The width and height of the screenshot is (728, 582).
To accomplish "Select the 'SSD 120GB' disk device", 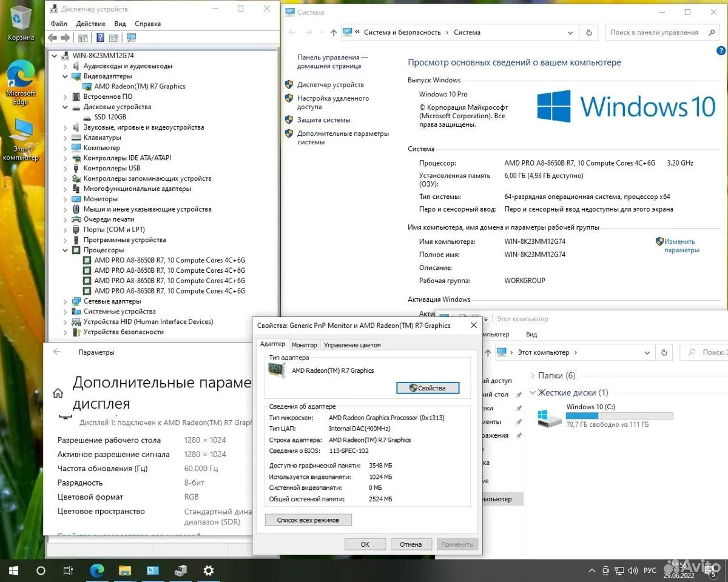I will [110, 117].
